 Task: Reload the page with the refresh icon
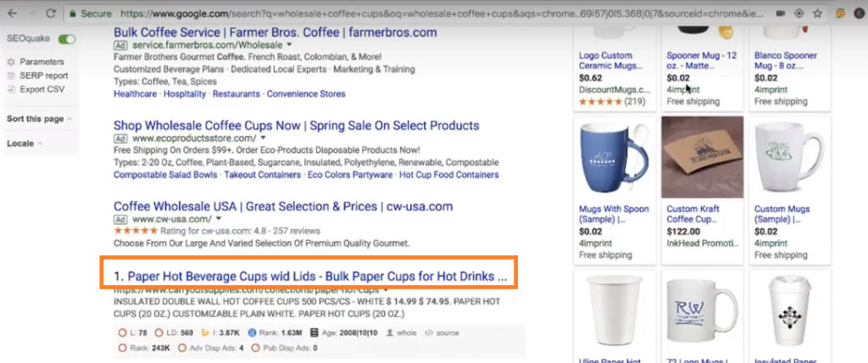point(50,13)
